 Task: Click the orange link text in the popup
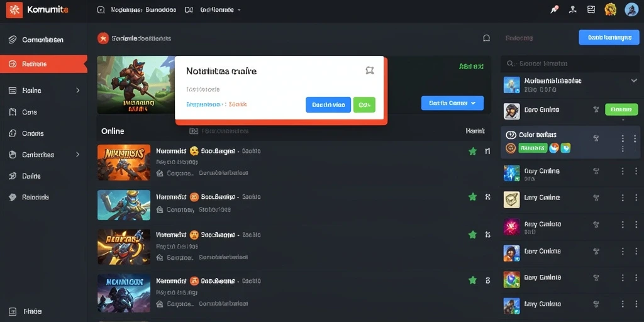[238, 105]
